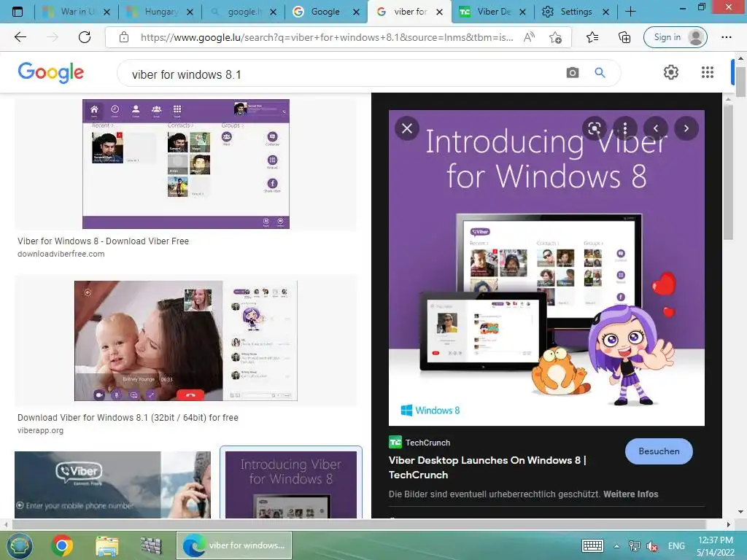Switch ENG input language indicator
The width and height of the screenshot is (747, 560).
tap(676, 545)
